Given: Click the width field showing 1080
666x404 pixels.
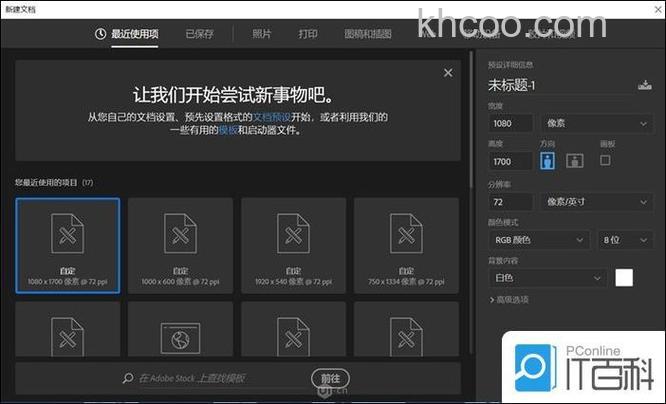Looking at the screenshot, I should [510, 124].
